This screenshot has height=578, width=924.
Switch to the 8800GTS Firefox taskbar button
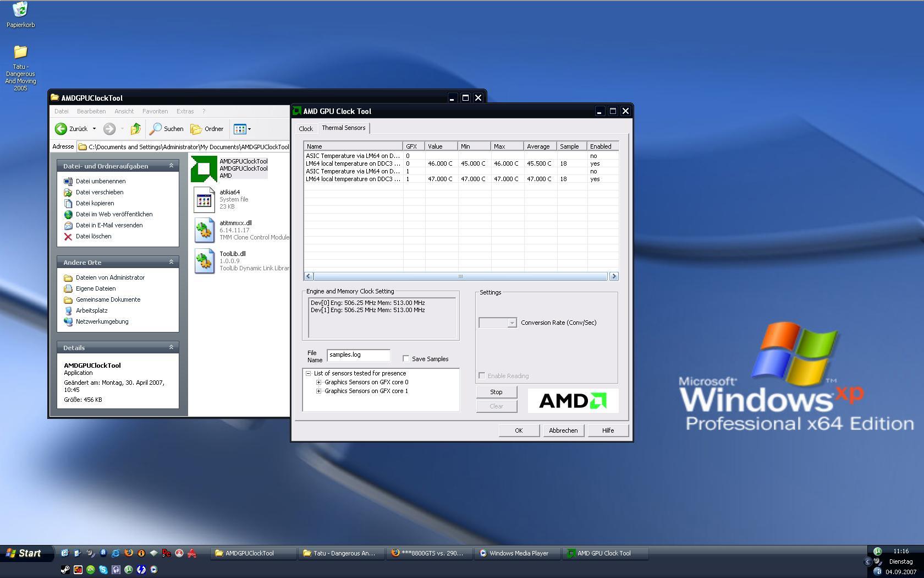pyautogui.click(x=430, y=553)
